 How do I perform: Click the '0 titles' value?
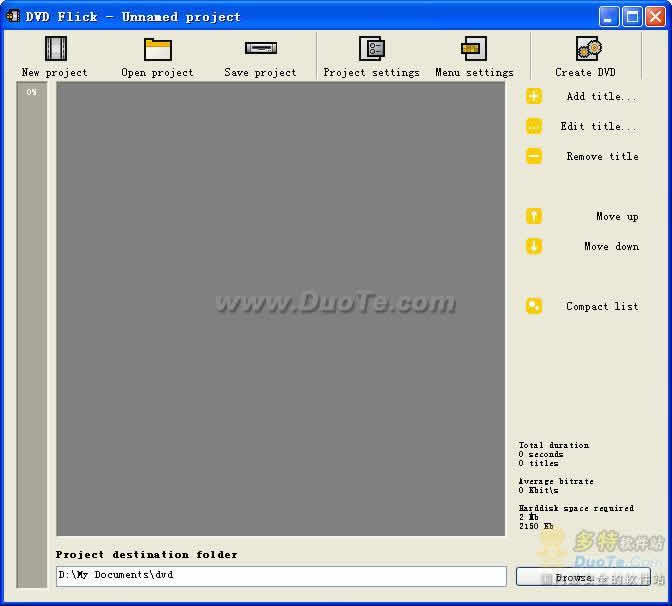point(539,463)
